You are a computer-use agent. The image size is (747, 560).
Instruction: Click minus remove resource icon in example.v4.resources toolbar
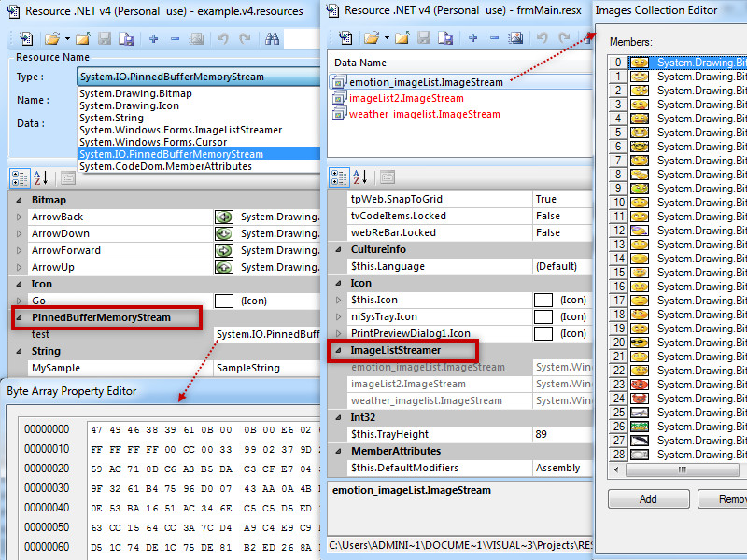[175, 38]
